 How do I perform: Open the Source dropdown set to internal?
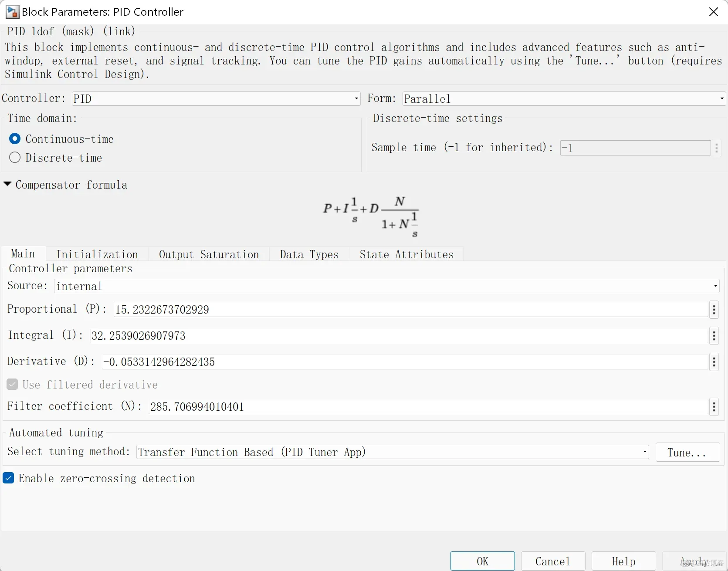pos(387,286)
